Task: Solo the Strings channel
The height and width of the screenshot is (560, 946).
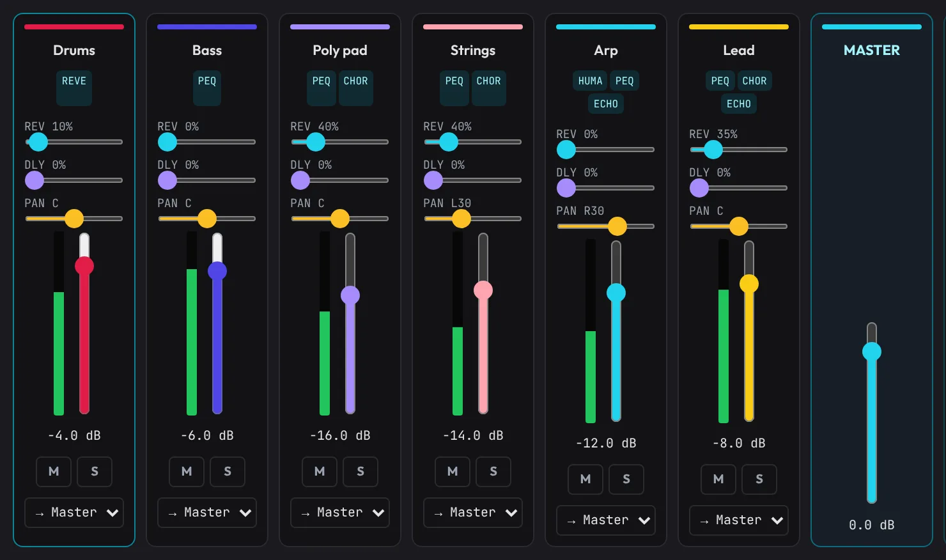Action: [x=493, y=472]
